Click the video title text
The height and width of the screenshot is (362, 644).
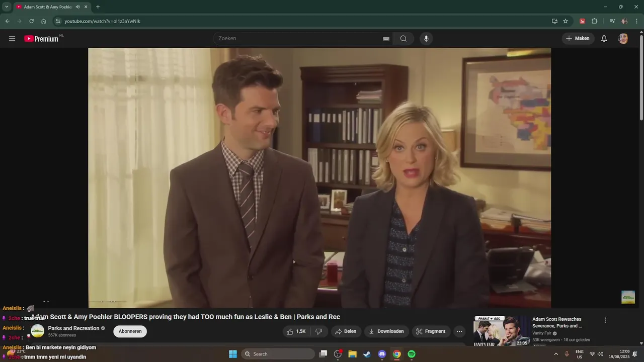[x=186, y=317]
